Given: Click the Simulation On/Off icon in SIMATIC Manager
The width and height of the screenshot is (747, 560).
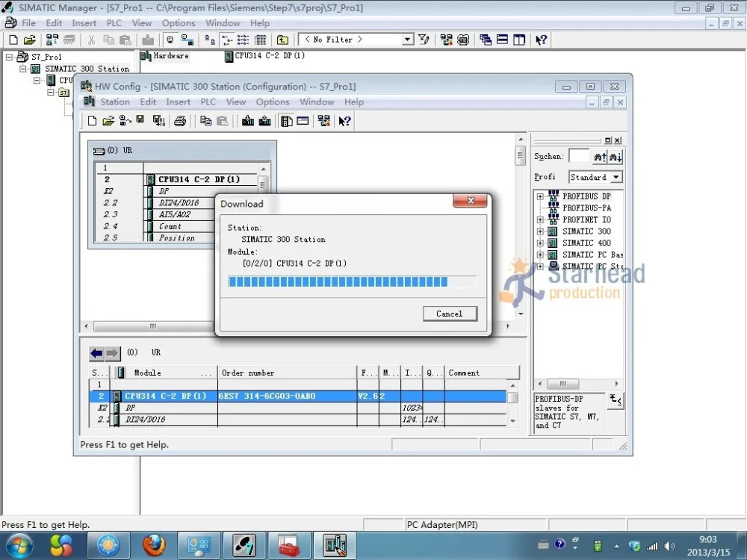Looking at the screenshot, I should point(463,40).
